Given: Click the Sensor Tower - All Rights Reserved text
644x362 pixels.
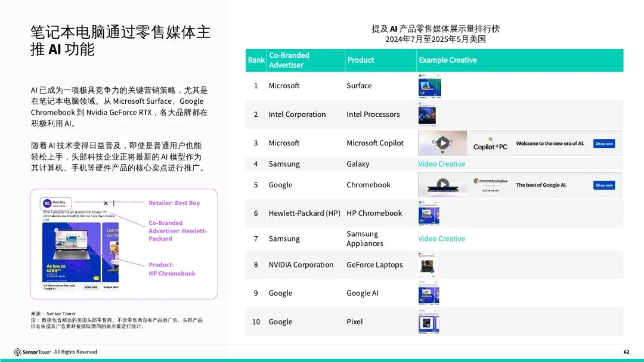Looking at the screenshot, I should pos(60,352).
